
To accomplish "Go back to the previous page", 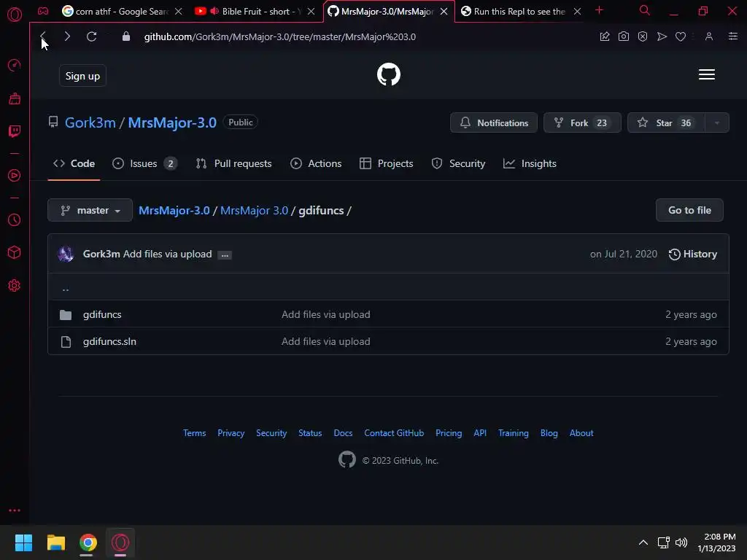I will [x=43, y=36].
